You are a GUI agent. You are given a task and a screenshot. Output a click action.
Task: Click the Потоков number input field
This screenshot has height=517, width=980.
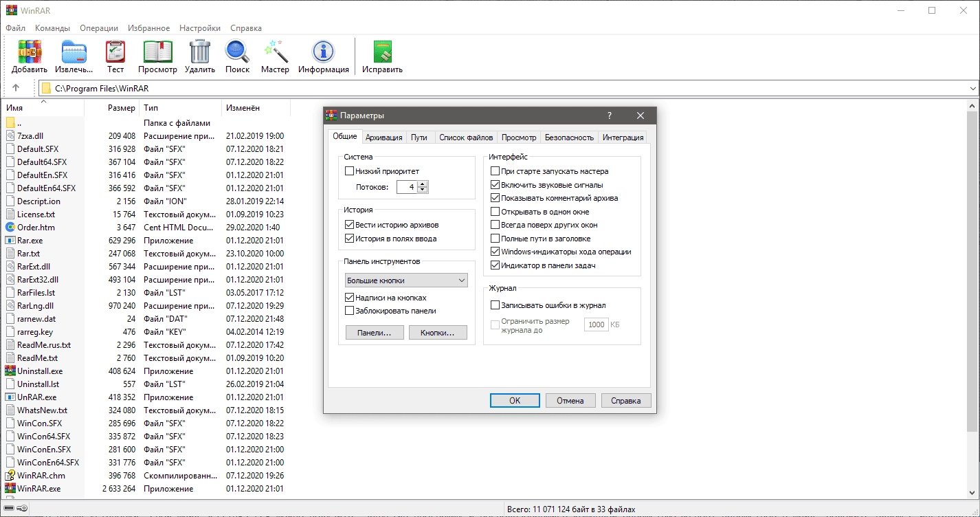[x=407, y=187]
